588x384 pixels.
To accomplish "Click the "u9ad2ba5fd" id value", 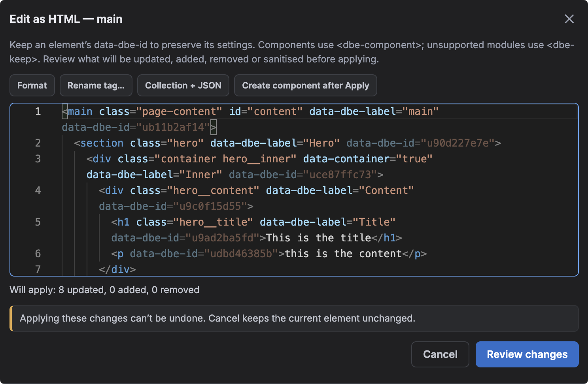I will [x=223, y=238].
